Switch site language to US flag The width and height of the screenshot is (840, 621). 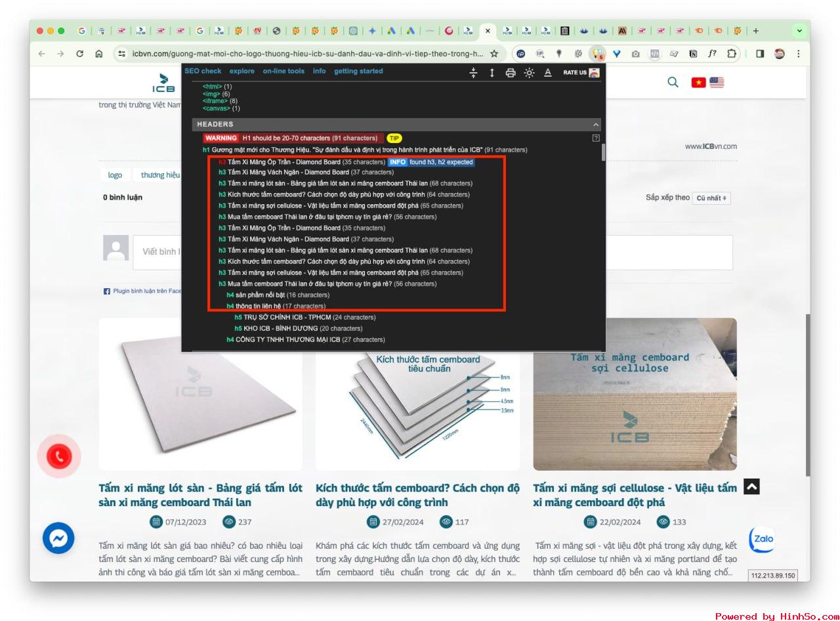point(717,83)
